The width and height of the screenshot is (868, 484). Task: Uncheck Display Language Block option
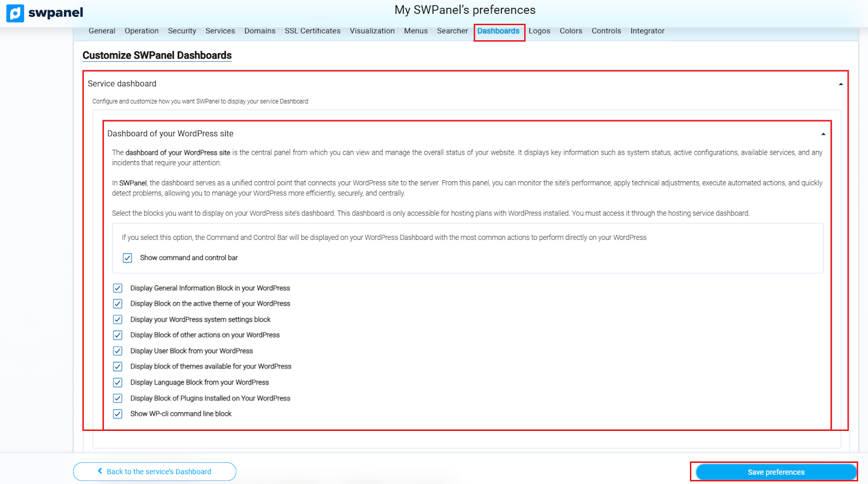coord(118,383)
